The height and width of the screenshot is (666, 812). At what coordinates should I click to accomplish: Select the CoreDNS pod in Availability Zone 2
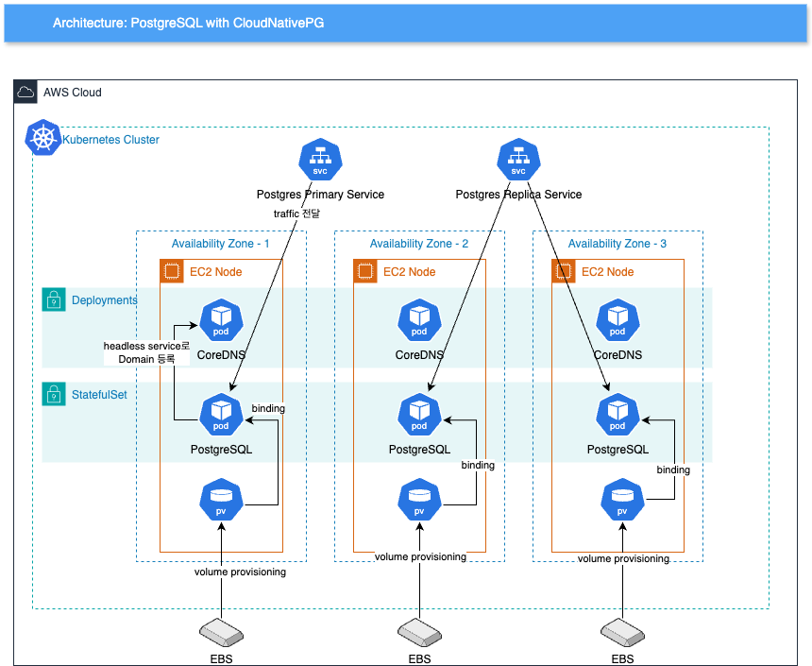tap(419, 320)
